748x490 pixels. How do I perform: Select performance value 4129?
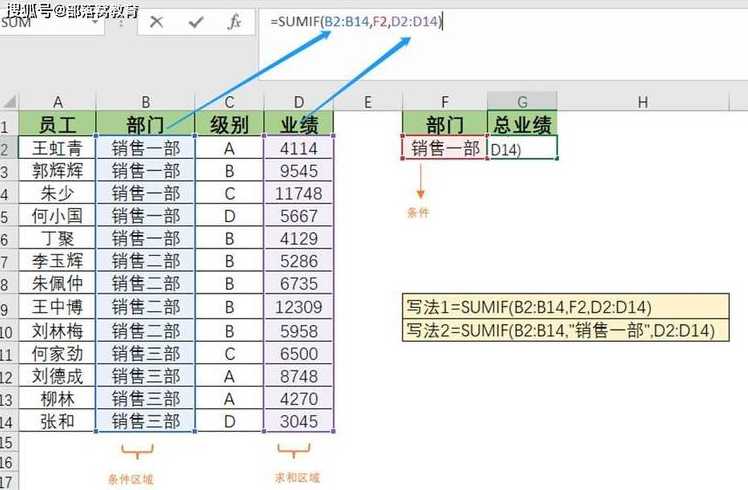[x=299, y=238]
